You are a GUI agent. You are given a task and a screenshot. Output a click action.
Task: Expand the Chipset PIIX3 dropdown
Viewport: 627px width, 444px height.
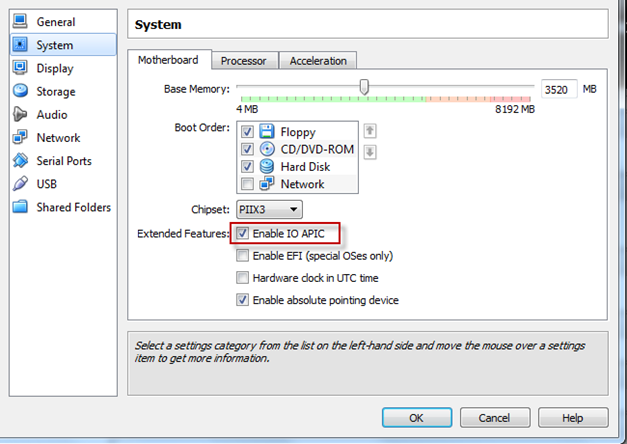click(x=269, y=209)
